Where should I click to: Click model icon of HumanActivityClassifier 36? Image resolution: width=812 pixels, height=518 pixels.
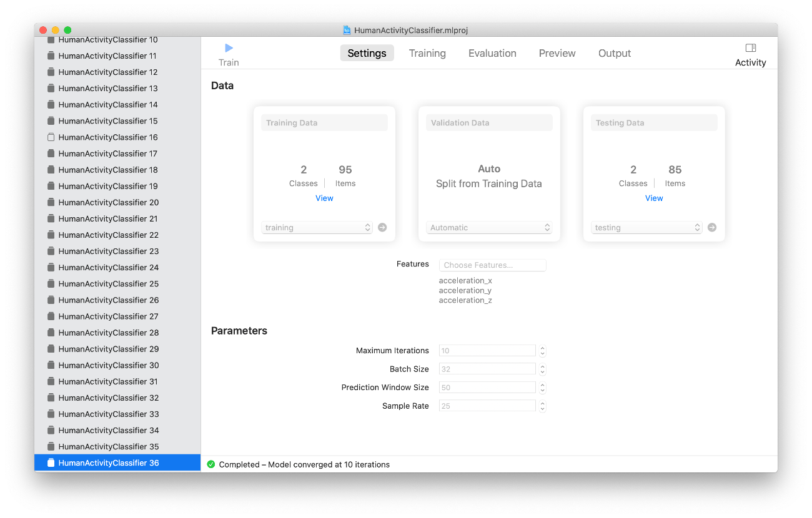point(51,463)
